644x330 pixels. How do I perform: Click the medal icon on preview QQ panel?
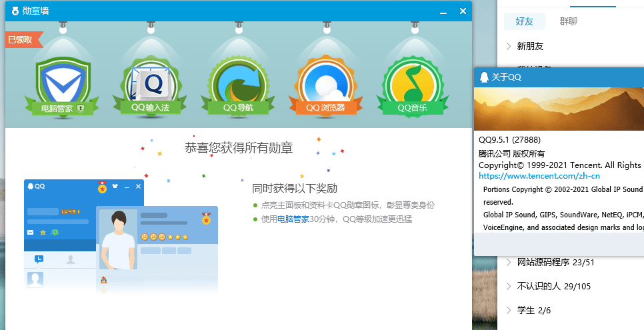[102, 187]
